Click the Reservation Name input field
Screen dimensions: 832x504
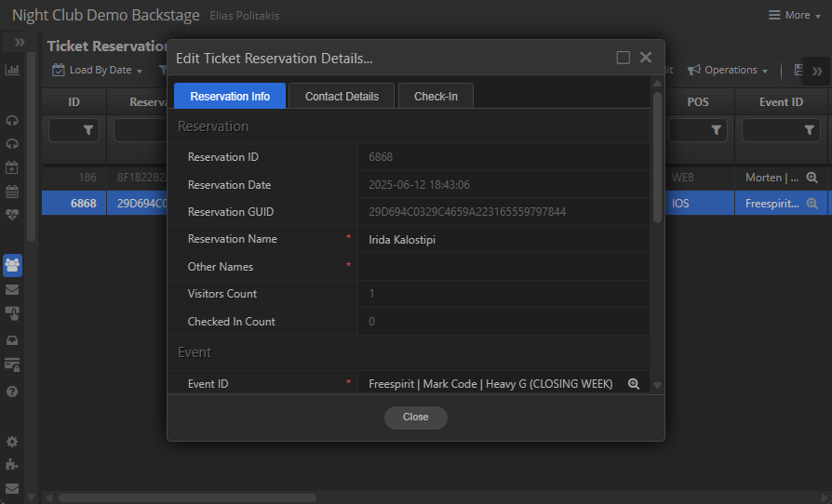(x=503, y=240)
